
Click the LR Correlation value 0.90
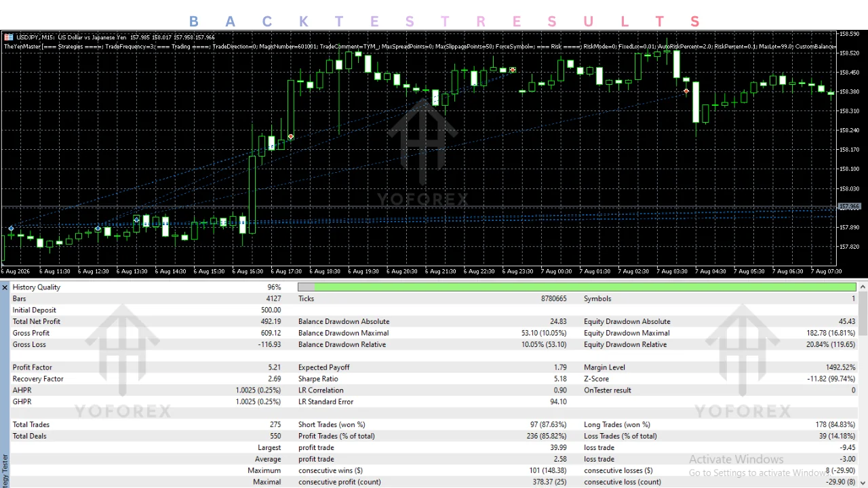tap(560, 390)
